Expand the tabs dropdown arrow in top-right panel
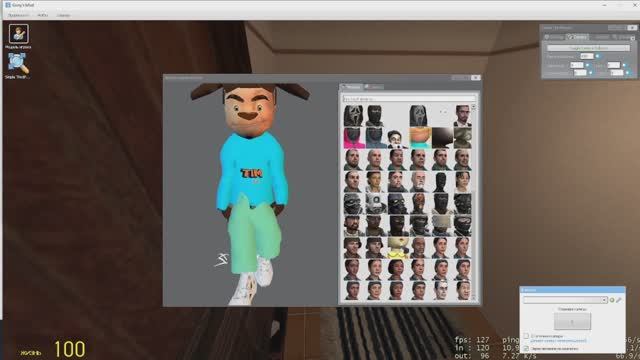Image resolution: width=640 pixels, height=360 pixels. (633, 38)
